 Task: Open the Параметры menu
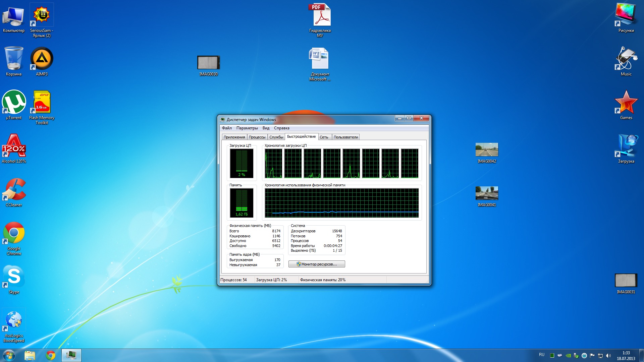[247, 128]
